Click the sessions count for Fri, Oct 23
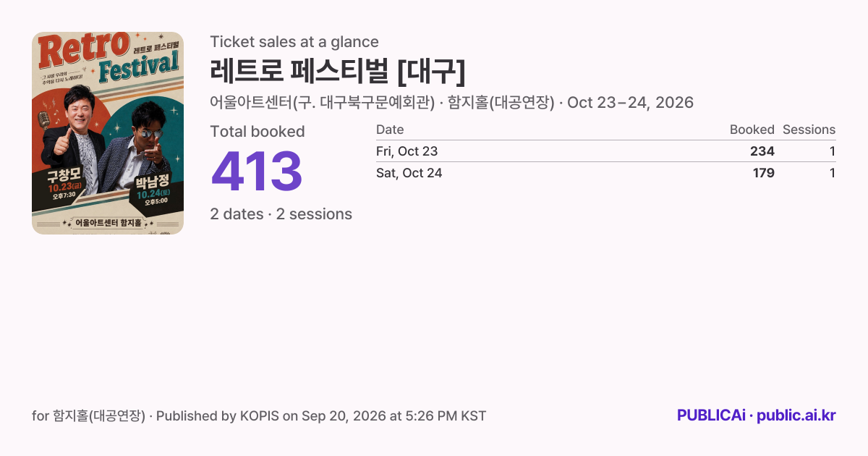 (832, 151)
